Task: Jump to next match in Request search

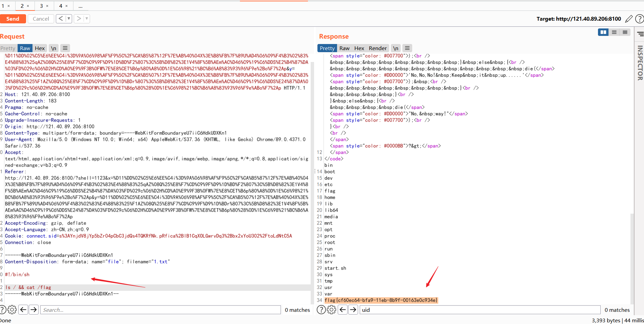Action: 34,309
